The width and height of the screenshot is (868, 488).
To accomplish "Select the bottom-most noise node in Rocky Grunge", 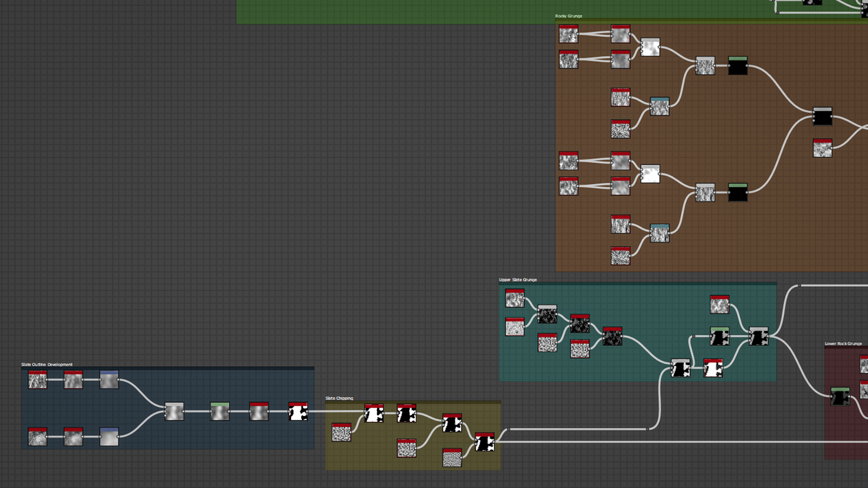I will point(620,256).
